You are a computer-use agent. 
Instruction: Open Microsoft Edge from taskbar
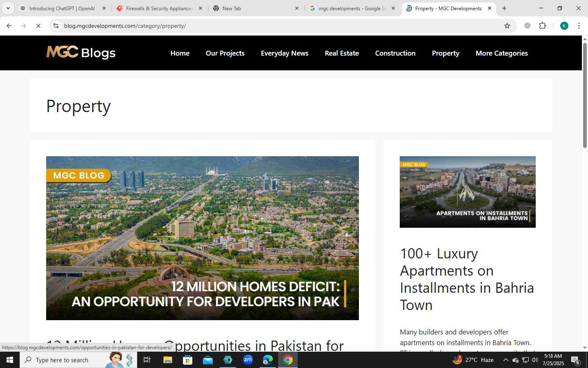point(268,360)
